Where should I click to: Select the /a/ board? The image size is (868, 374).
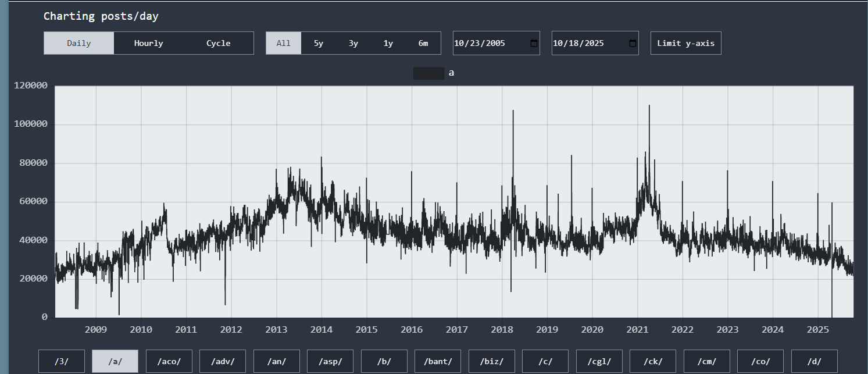tap(115, 361)
